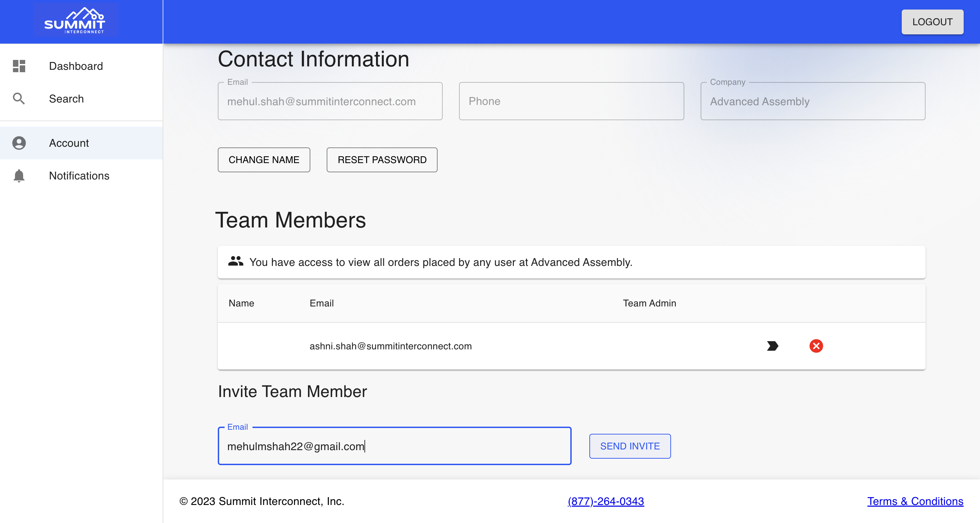The image size is (980, 523).
Task: Click the Dashboard grid icon
Action: (19, 66)
